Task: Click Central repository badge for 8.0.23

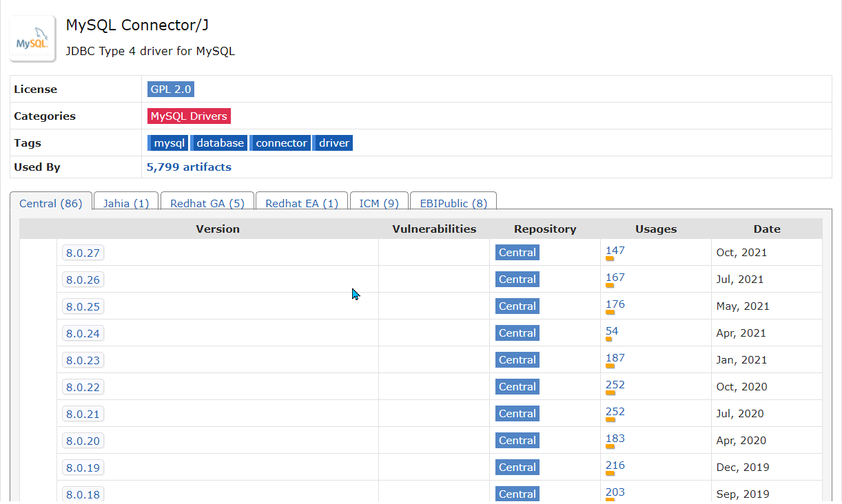Action: click(x=517, y=360)
